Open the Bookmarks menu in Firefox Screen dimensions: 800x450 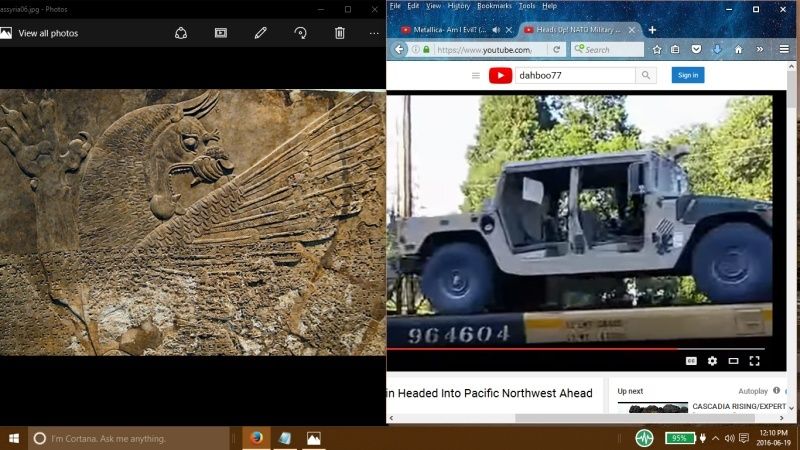tap(494, 6)
